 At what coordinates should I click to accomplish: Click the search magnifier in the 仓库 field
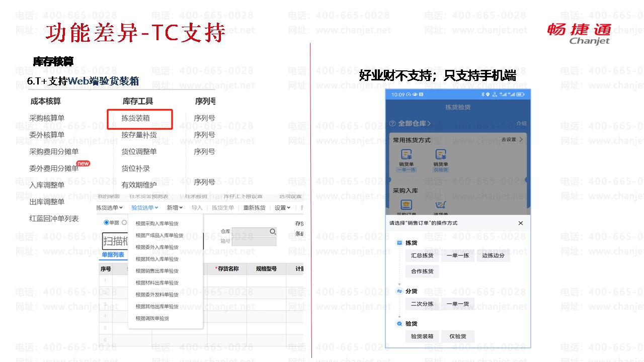(x=273, y=232)
